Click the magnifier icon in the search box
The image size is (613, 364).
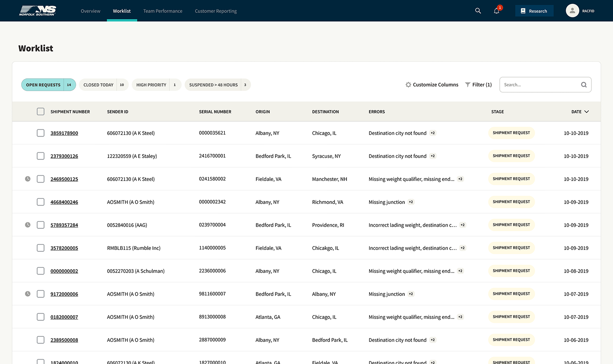pyautogui.click(x=584, y=85)
